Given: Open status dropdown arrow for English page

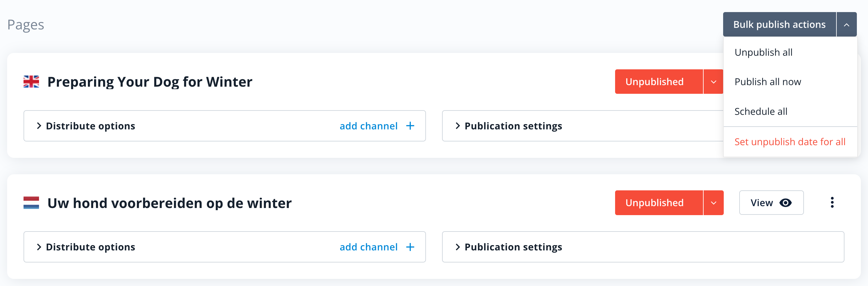Looking at the screenshot, I should click(x=713, y=82).
